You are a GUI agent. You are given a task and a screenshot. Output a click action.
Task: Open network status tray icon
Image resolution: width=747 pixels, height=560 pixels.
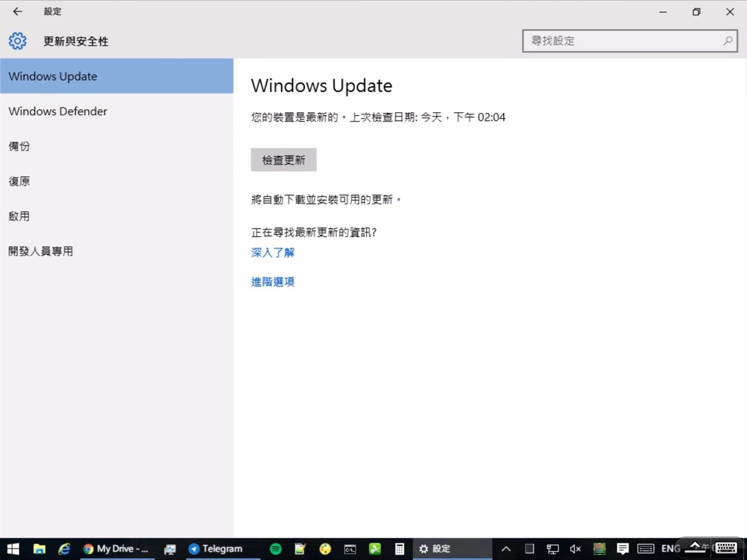(x=553, y=549)
